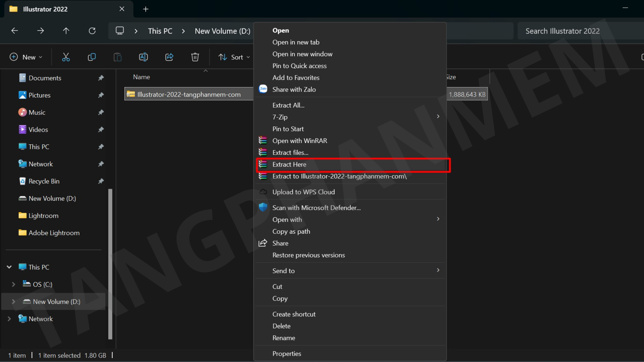Click the Paste clipboard icon in toolbar
644x362 pixels.
coord(117,57)
